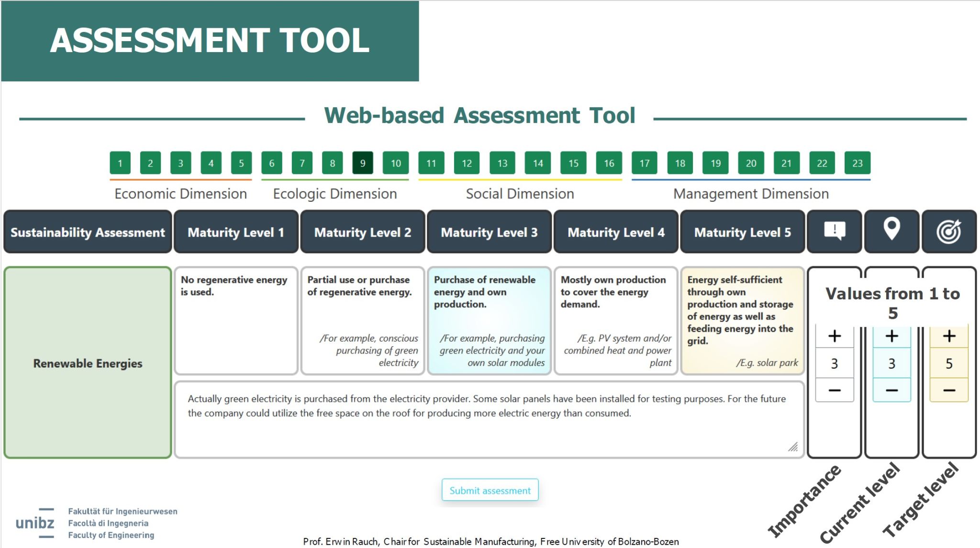980x548 pixels.
Task: Click the unibz logo
Action: [x=35, y=523]
